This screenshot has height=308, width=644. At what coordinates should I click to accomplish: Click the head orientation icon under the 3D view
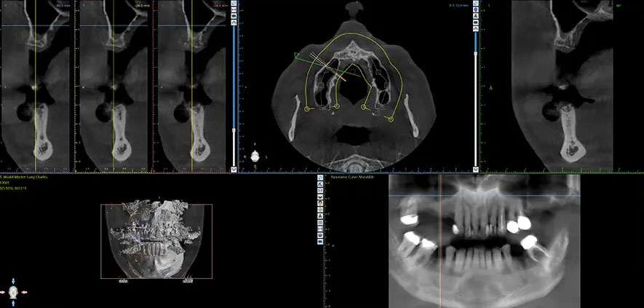pos(14,292)
